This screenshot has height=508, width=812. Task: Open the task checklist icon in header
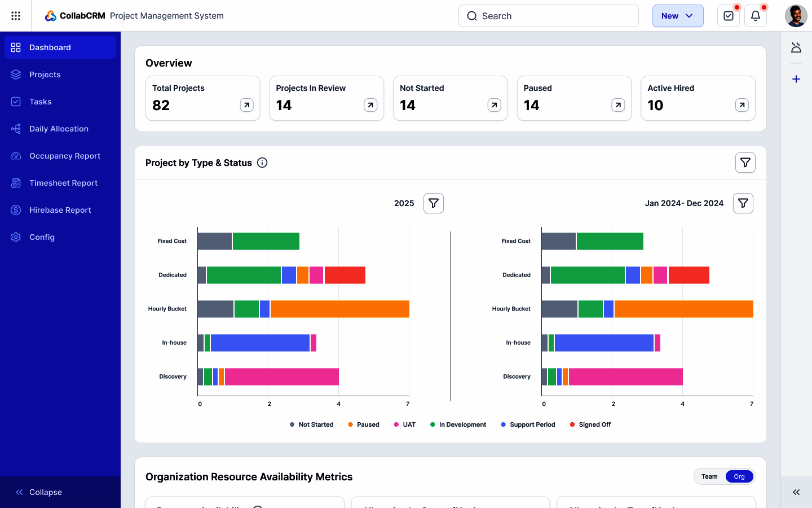click(728, 16)
